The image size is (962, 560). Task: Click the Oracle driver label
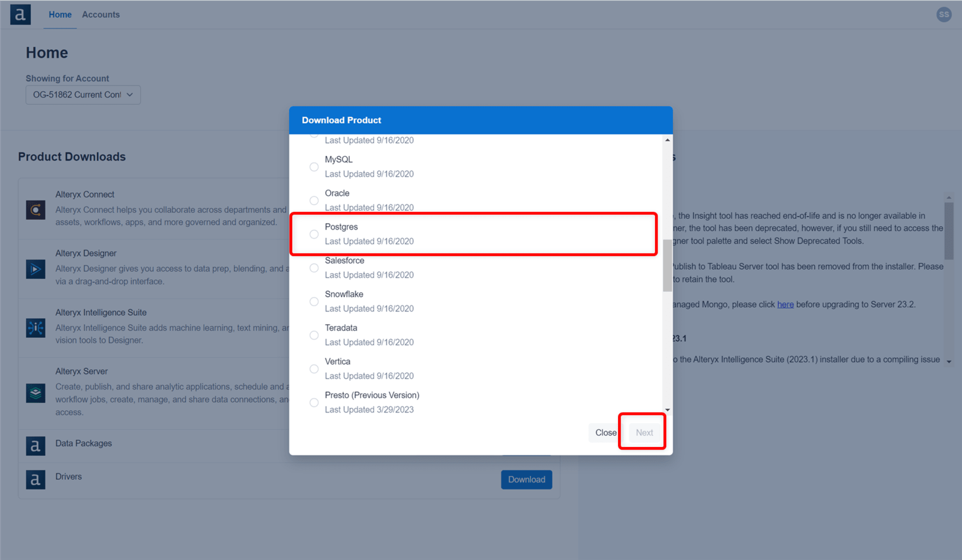coord(337,193)
